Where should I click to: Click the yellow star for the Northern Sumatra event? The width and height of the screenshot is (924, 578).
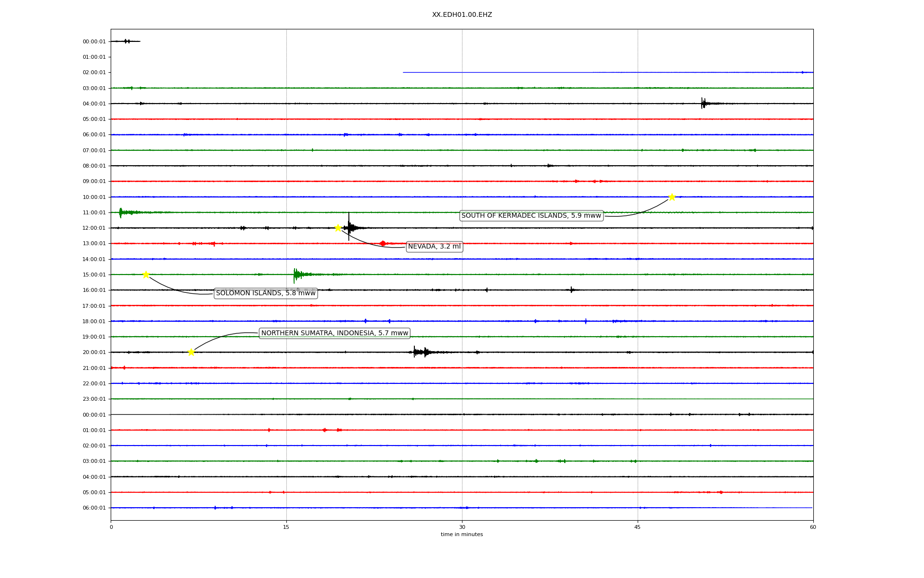191,352
